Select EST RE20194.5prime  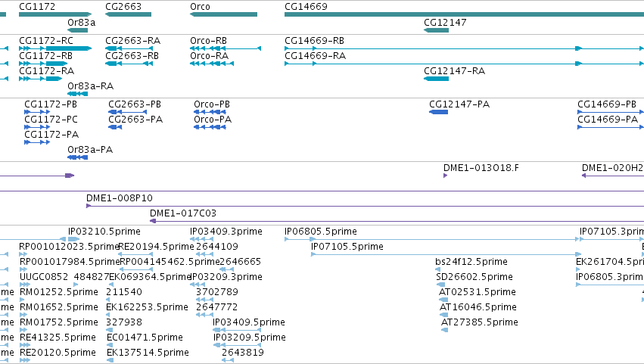(156, 247)
